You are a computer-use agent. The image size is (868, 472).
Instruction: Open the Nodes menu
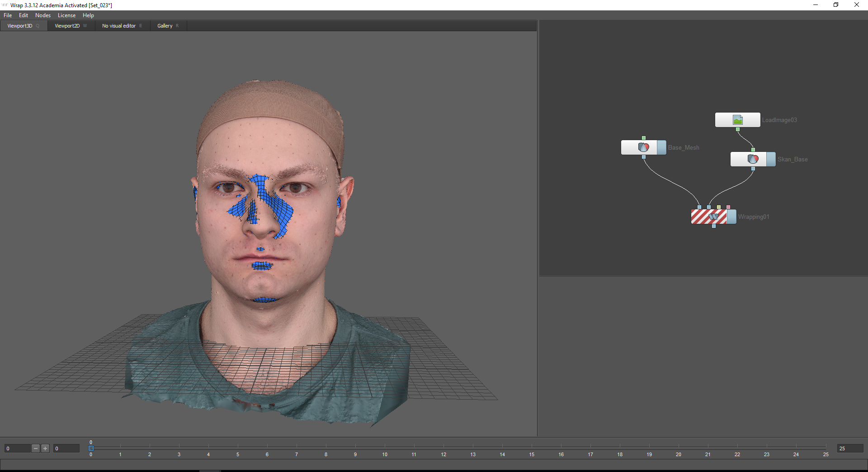pos(43,15)
